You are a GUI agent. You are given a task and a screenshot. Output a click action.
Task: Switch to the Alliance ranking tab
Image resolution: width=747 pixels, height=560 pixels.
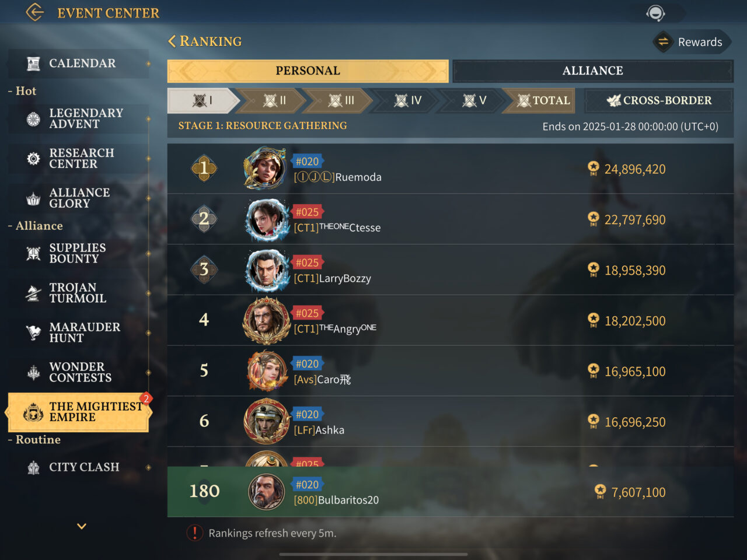[592, 71]
